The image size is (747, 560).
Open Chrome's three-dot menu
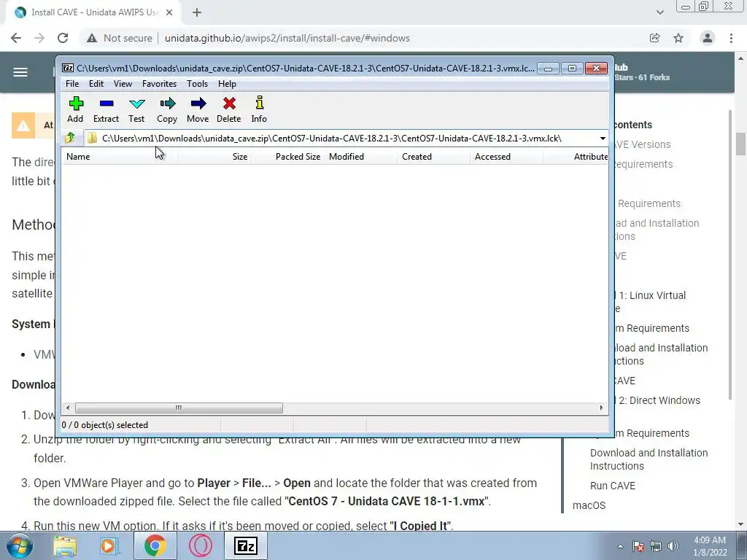click(x=731, y=38)
